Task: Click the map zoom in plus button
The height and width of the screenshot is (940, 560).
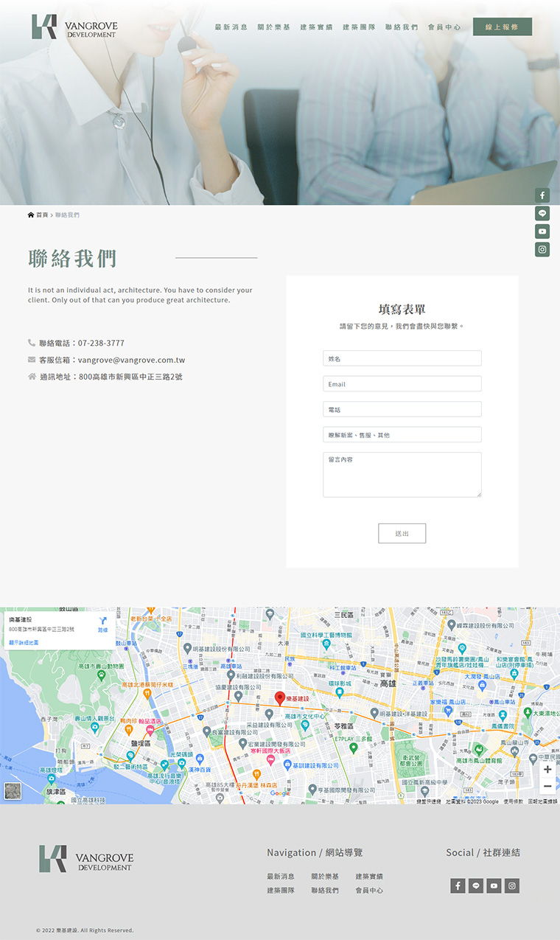Action: tap(547, 770)
